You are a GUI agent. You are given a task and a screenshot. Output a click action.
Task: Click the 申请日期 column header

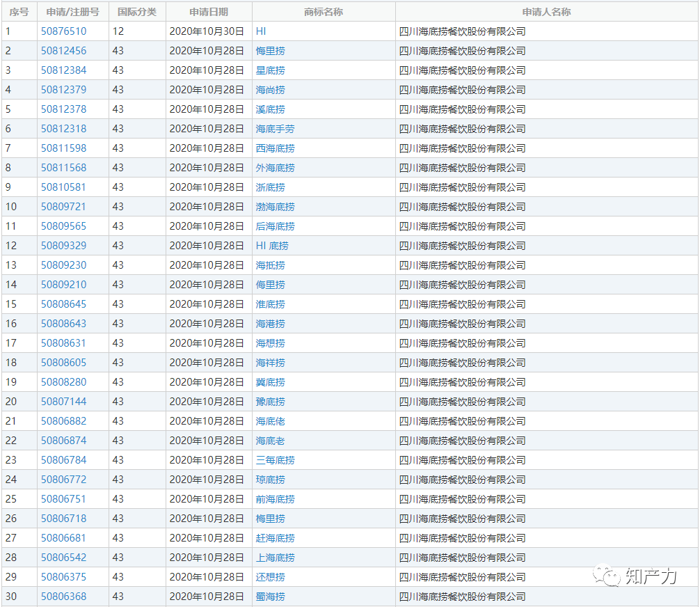(209, 12)
